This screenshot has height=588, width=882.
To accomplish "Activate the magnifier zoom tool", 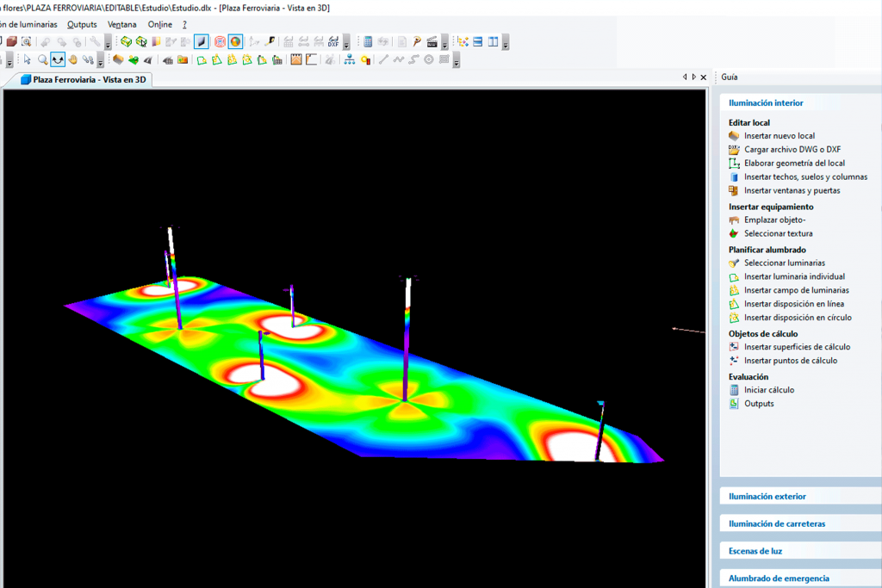I will (42, 59).
